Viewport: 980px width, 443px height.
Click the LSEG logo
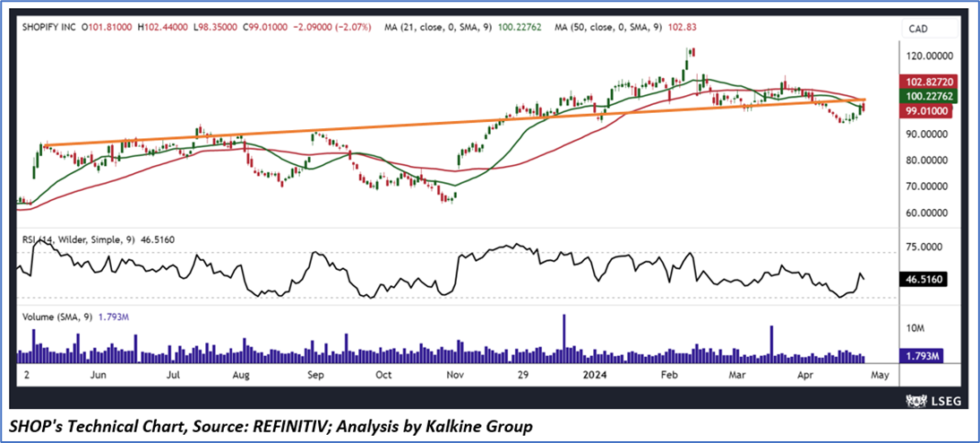tap(932, 401)
